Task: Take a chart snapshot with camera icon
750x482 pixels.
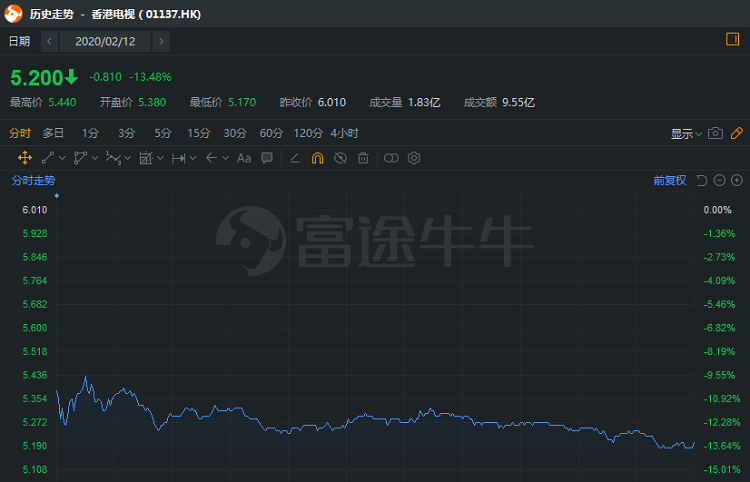Action: click(716, 133)
